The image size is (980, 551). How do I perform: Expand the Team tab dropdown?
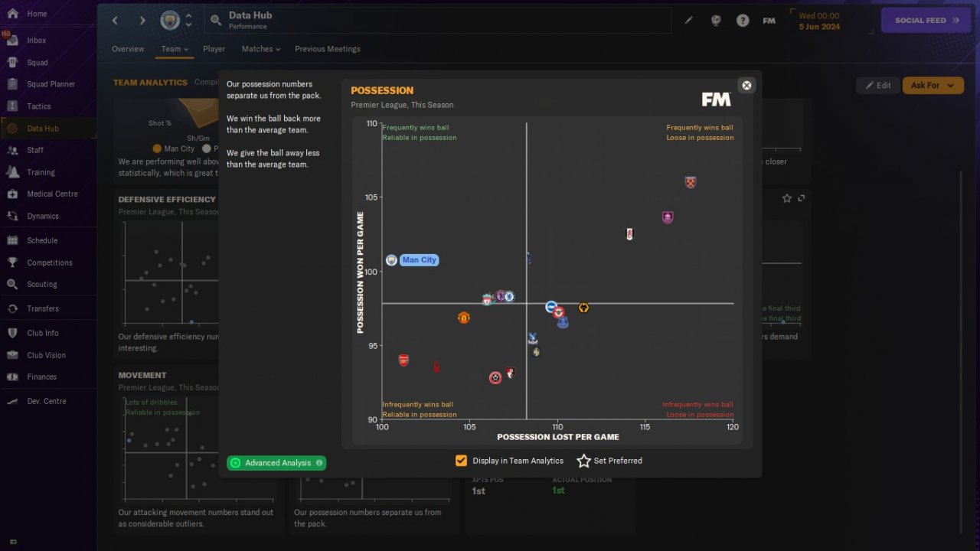(175, 49)
